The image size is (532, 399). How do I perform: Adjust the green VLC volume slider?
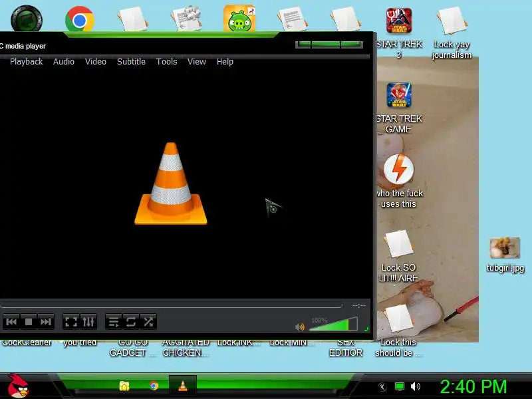tap(333, 324)
